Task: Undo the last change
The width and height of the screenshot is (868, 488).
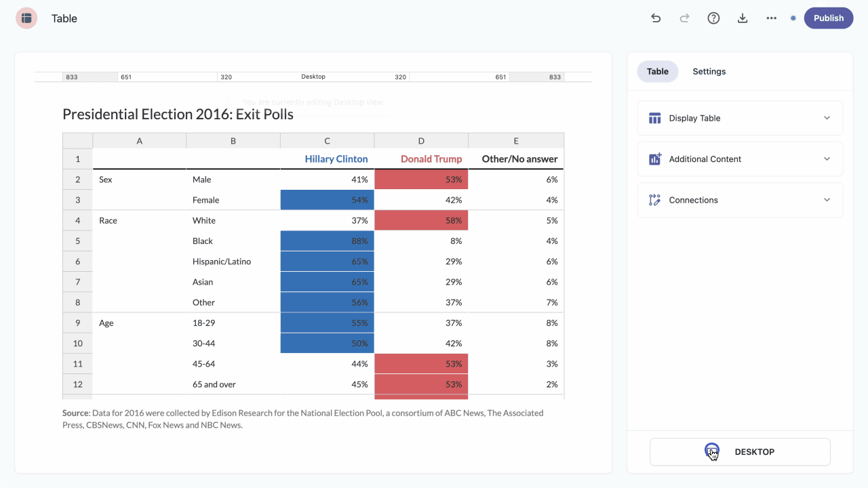Action: 656,18
